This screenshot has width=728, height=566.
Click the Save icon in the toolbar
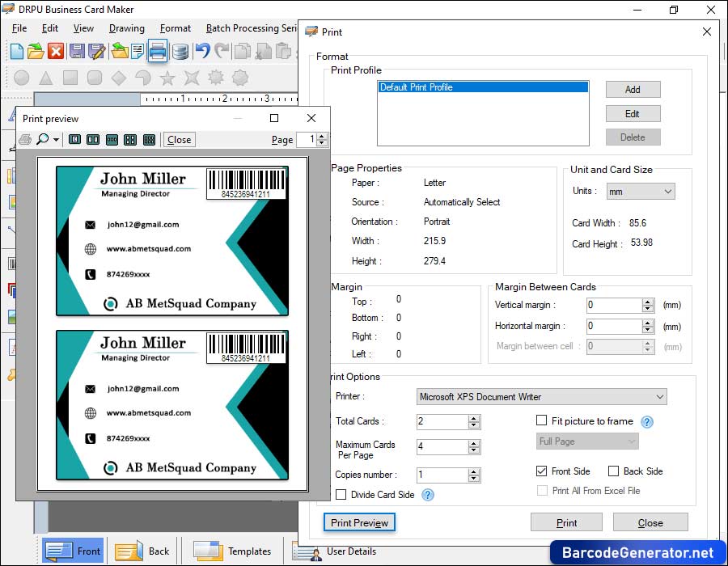click(x=76, y=51)
